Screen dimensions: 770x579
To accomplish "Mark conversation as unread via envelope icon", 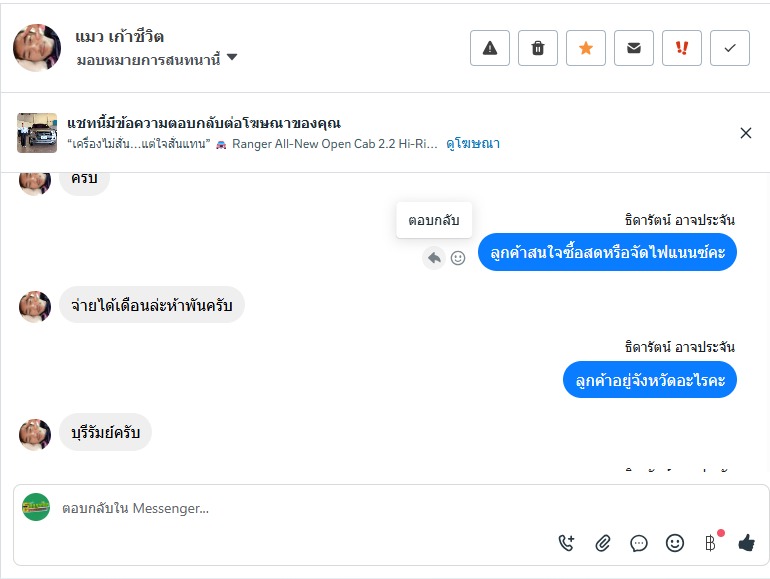I will coord(634,48).
